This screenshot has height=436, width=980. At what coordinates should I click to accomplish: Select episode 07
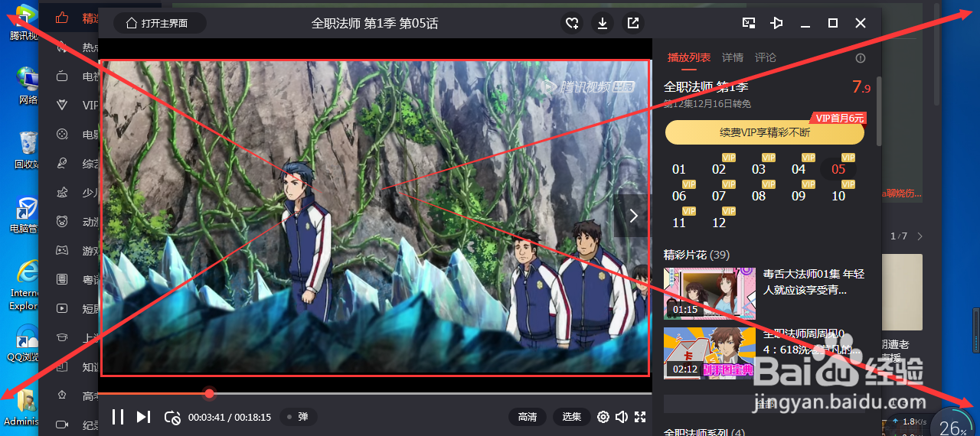coord(719,196)
